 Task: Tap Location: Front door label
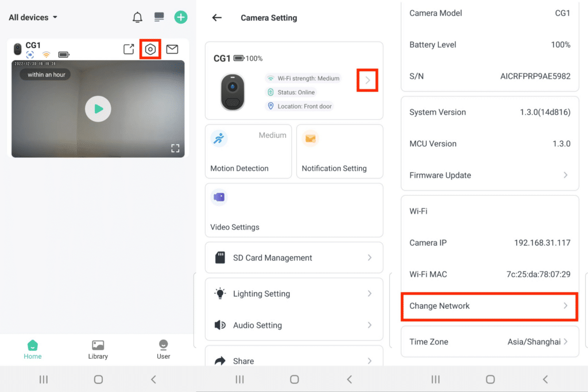pyautogui.click(x=300, y=106)
